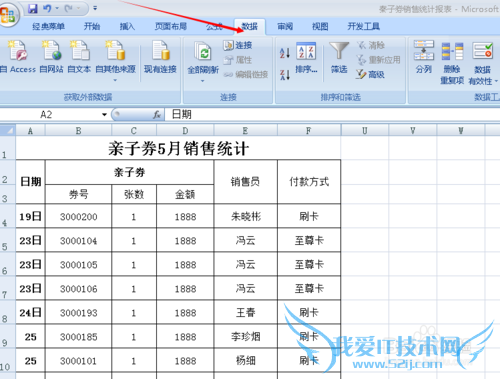Viewport: 500px width, 379px height.
Task: Save the workbook with the floppy icon
Action: [x=33, y=8]
